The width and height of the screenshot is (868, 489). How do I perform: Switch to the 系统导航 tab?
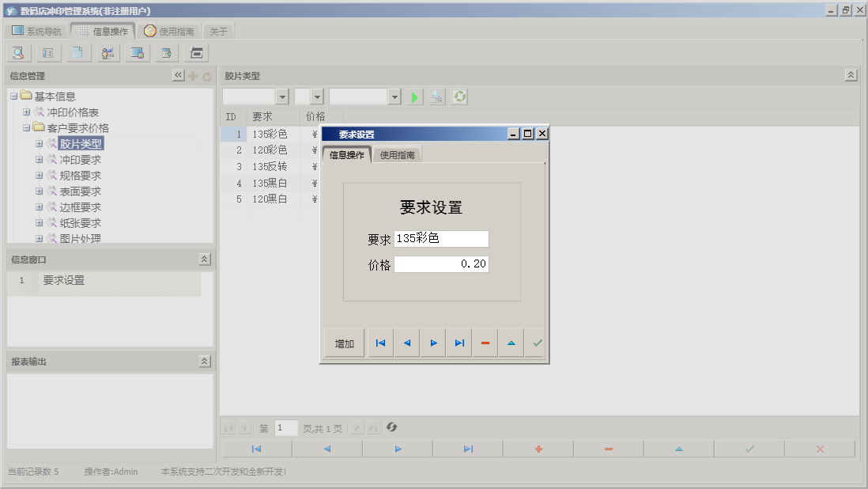(36, 32)
